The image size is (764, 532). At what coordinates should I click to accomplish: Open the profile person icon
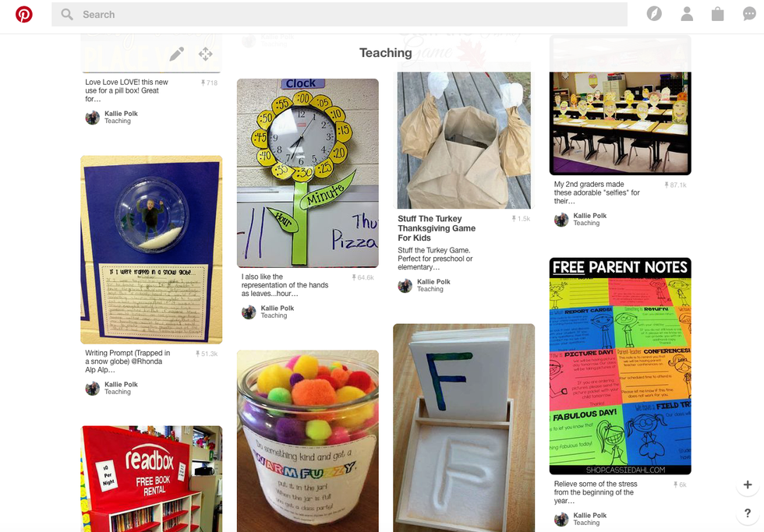click(687, 14)
